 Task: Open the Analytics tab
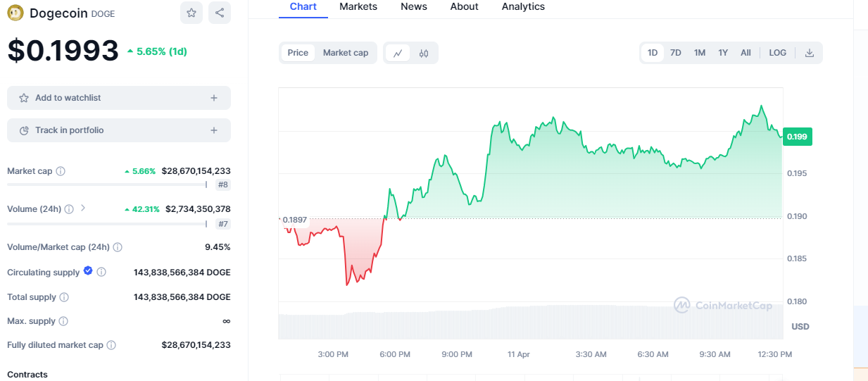tap(523, 7)
